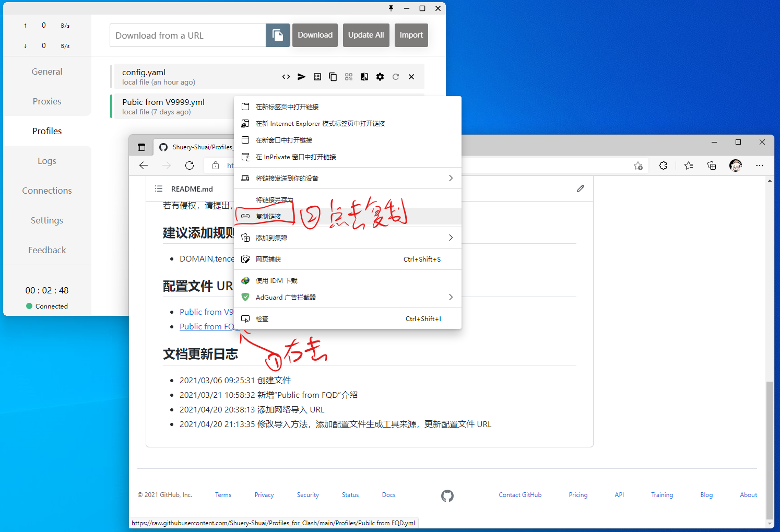Open the rules table icon for config.yaml
This screenshot has width=780, height=532.
coord(317,77)
